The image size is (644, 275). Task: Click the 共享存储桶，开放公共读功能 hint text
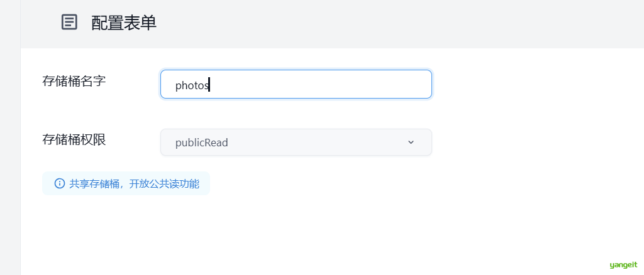pos(135,183)
